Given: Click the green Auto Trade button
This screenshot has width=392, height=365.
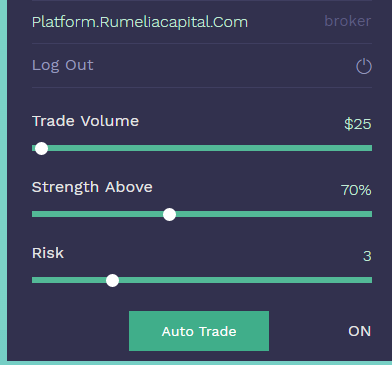Looking at the screenshot, I should point(199,331).
